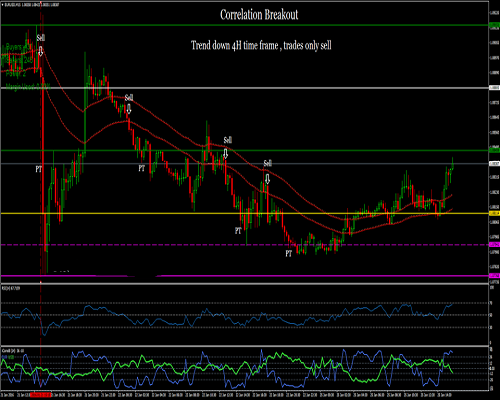The height and width of the screenshot is (400, 500).
Task: Click the RSI indicator label in the middle panel
Action: (x=11, y=288)
